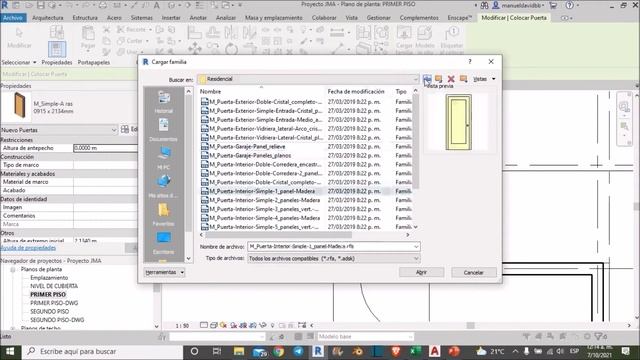Expand the Nombre de archivo dropdown
This screenshot has width=640, height=360.
pyautogui.click(x=416, y=247)
